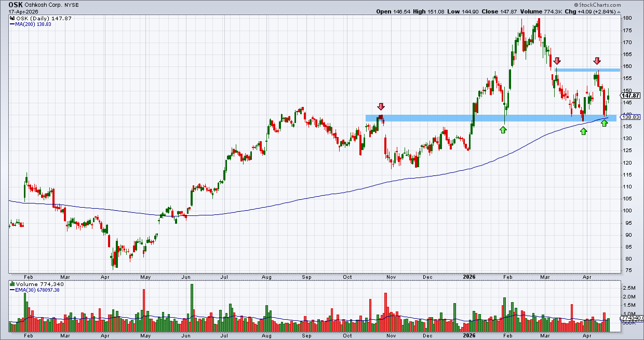Click the 2026 year label on time axis
This screenshot has width=644, height=340.
pos(469,277)
